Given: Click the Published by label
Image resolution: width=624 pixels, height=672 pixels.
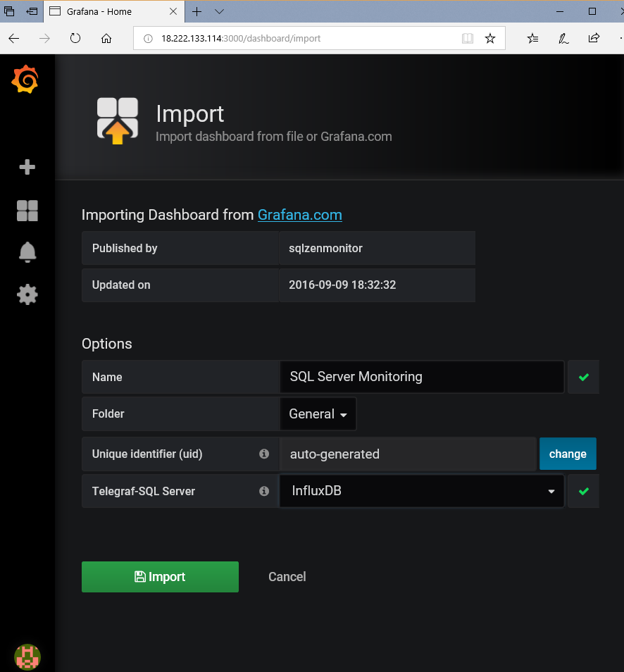Looking at the screenshot, I should point(125,248).
